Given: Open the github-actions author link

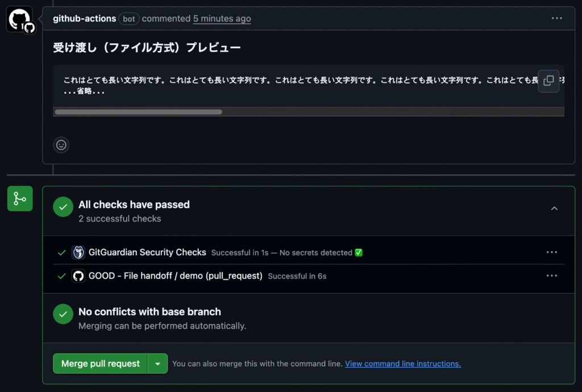Looking at the screenshot, I should click(x=84, y=19).
